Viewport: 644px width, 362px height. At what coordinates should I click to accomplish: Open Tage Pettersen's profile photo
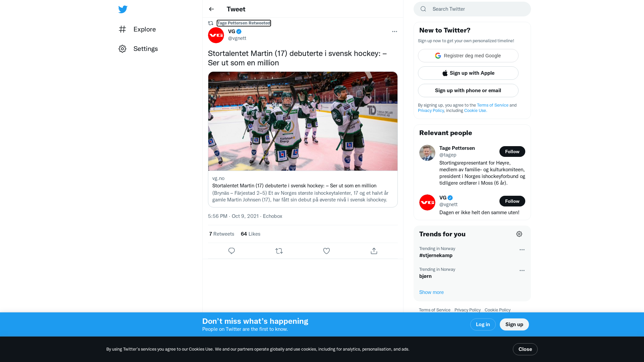(x=427, y=153)
